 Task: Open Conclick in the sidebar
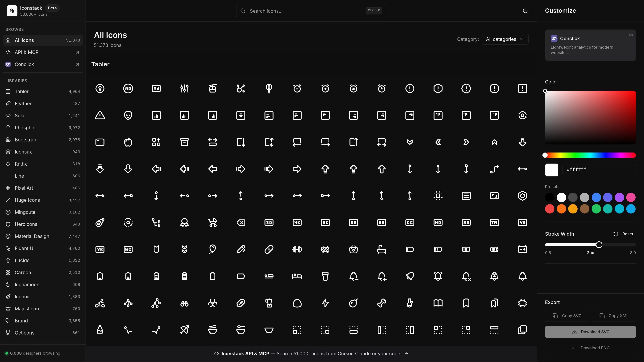pos(43,64)
